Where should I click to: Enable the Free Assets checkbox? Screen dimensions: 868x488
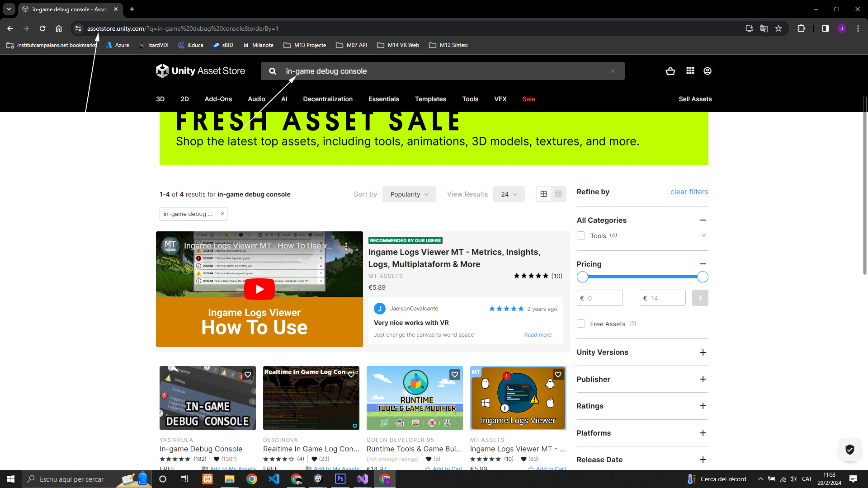coord(581,324)
